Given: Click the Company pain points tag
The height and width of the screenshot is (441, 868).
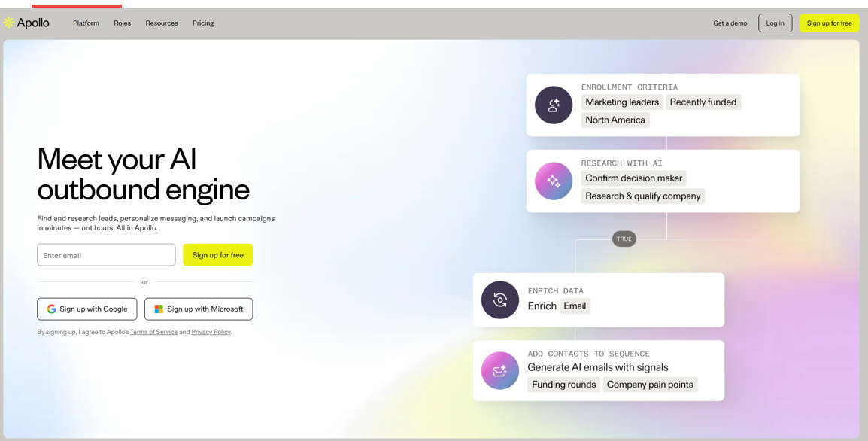Looking at the screenshot, I should [x=650, y=385].
